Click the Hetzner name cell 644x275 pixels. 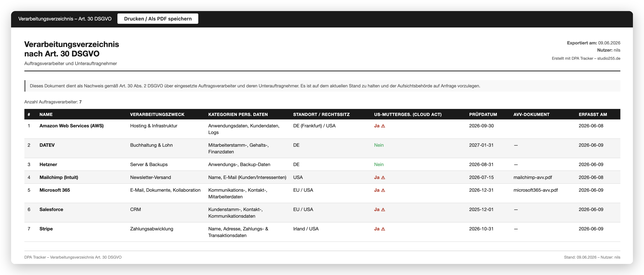coord(48,164)
